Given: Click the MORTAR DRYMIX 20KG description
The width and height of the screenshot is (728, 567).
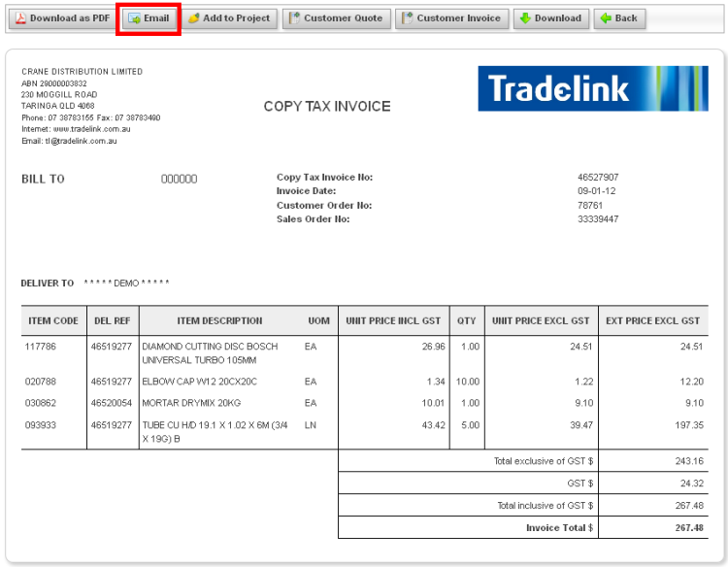Looking at the screenshot, I should (x=191, y=403).
